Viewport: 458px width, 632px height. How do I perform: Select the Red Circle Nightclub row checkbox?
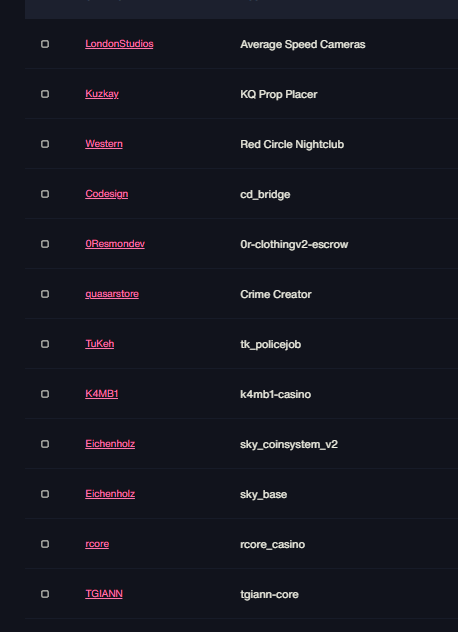pos(45,144)
